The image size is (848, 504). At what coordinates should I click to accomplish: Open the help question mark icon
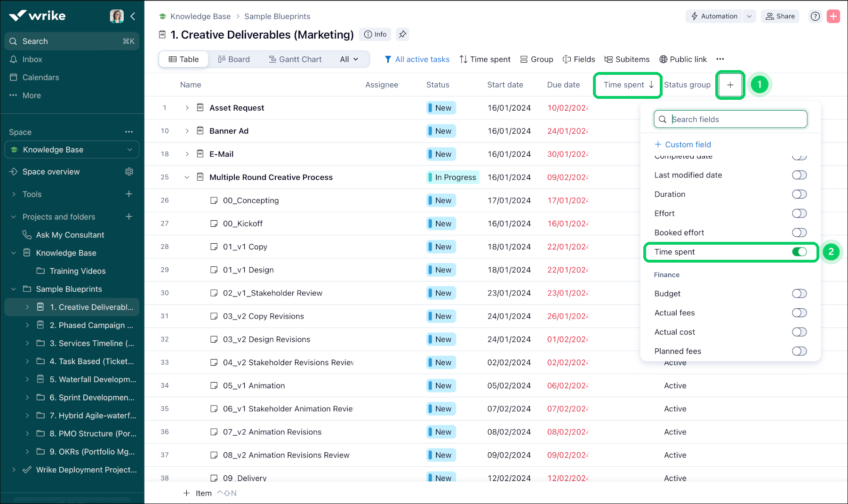pos(815,16)
